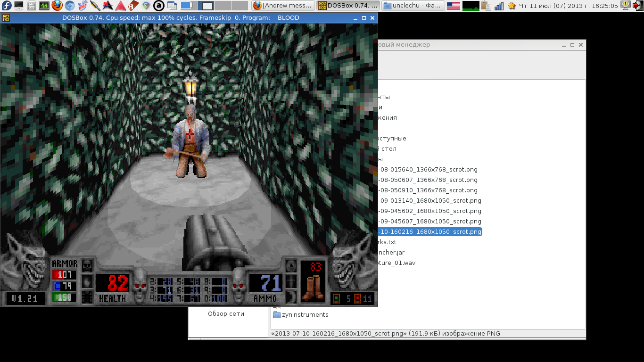
Task: Close the file manager window
Action: [581, 45]
